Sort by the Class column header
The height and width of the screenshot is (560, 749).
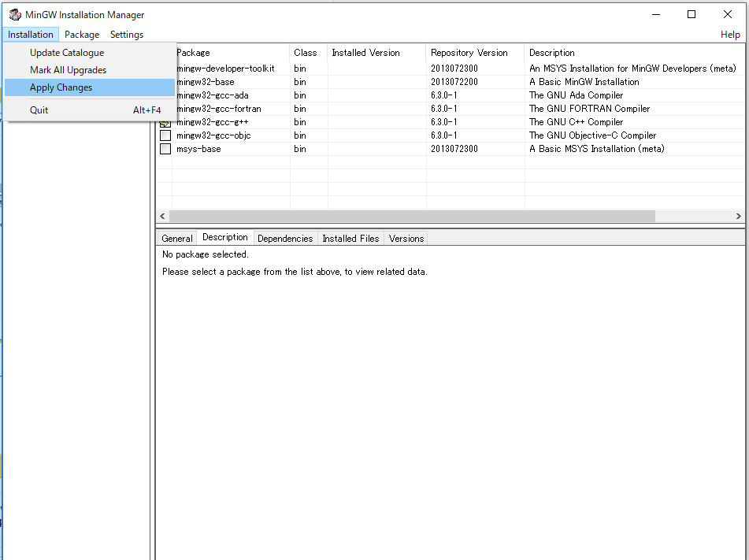click(308, 53)
